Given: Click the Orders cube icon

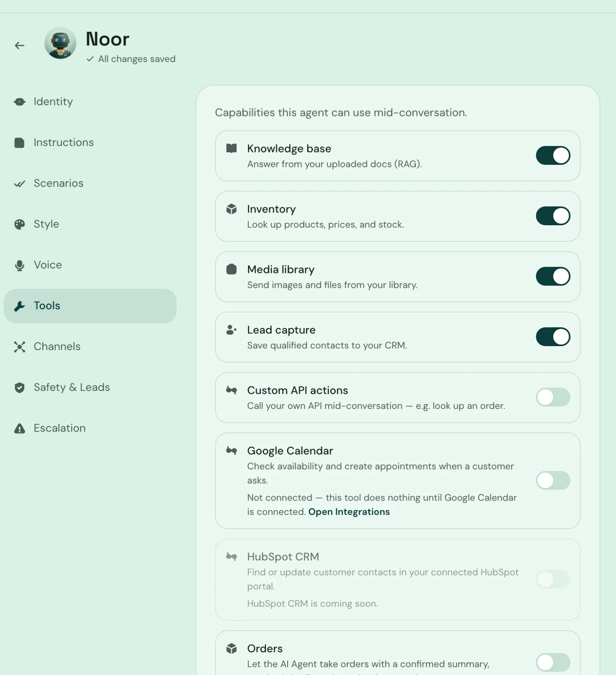Looking at the screenshot, I should [x=231, y=649].
